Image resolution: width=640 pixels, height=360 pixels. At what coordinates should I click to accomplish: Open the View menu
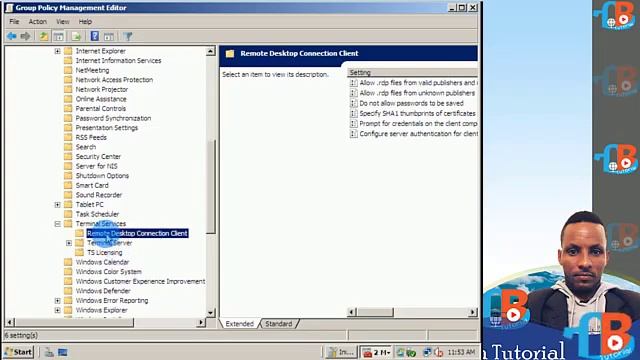point(62,22)
